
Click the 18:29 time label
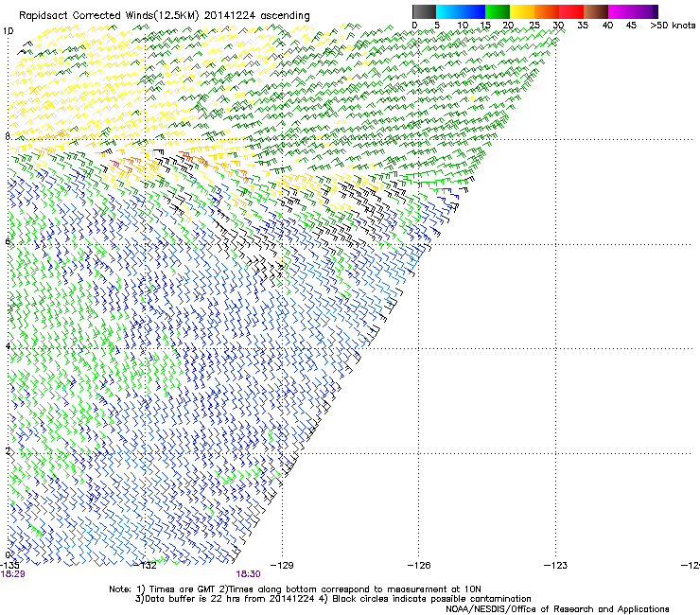(12, 574)
